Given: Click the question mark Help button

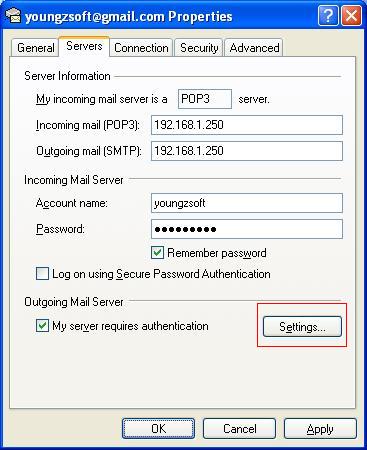Looking at the screenshot, I should pyautogui.click(x=328, y=16).
